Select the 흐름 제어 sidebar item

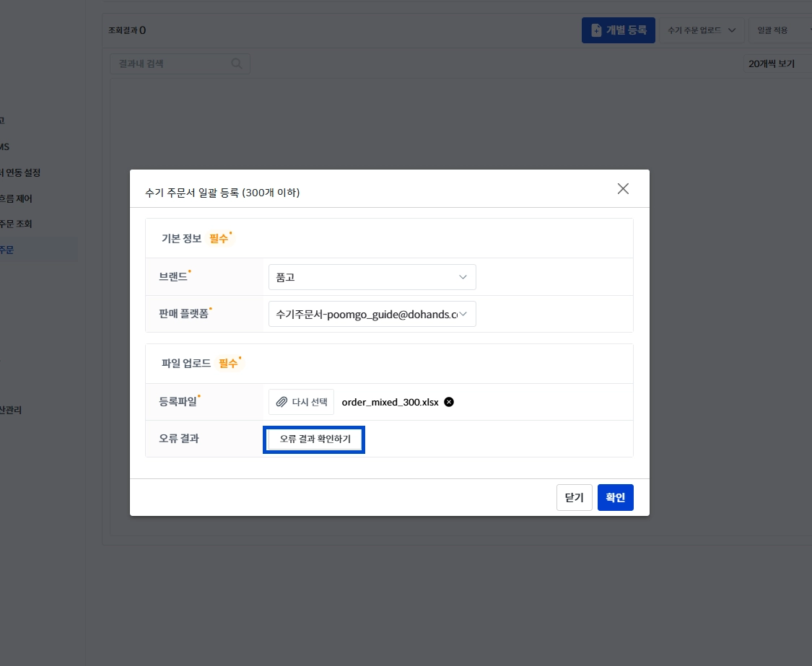coord(16,198)
